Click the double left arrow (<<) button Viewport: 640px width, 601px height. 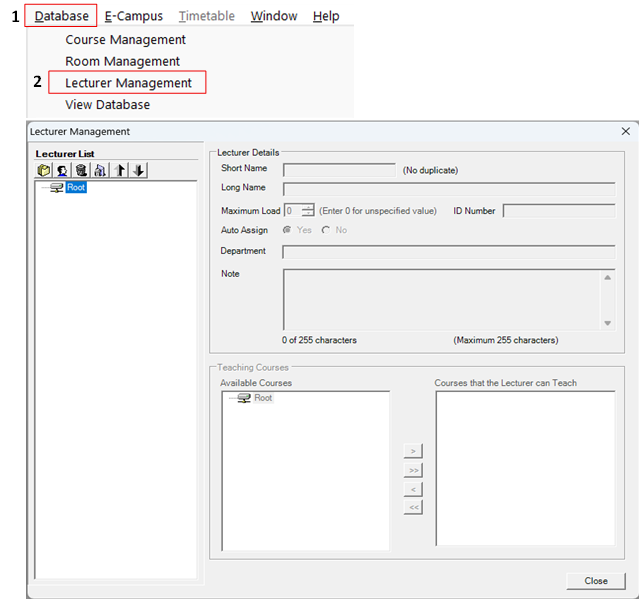[x=413, y=508]
